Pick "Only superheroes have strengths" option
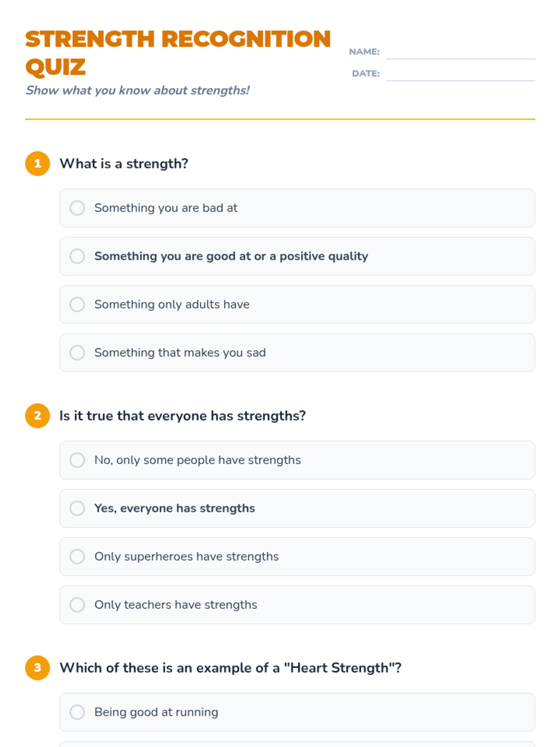Viewport: 560px width, 747px height. (x=77, y=557)
